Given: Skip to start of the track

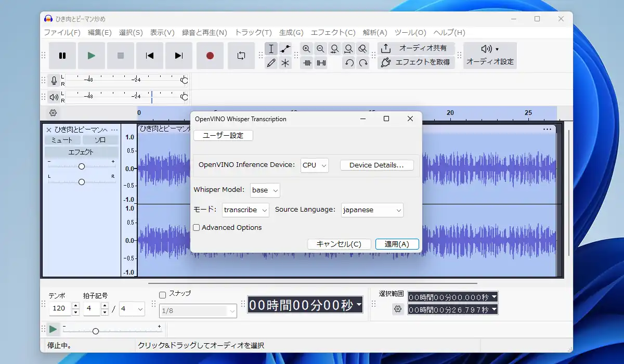Looking at the screenshot, I should [150, 56].
